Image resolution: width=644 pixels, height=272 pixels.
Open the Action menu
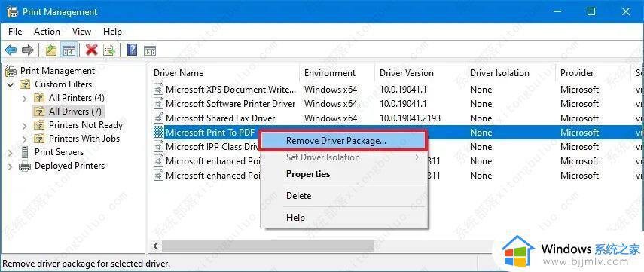pos(47,32)
